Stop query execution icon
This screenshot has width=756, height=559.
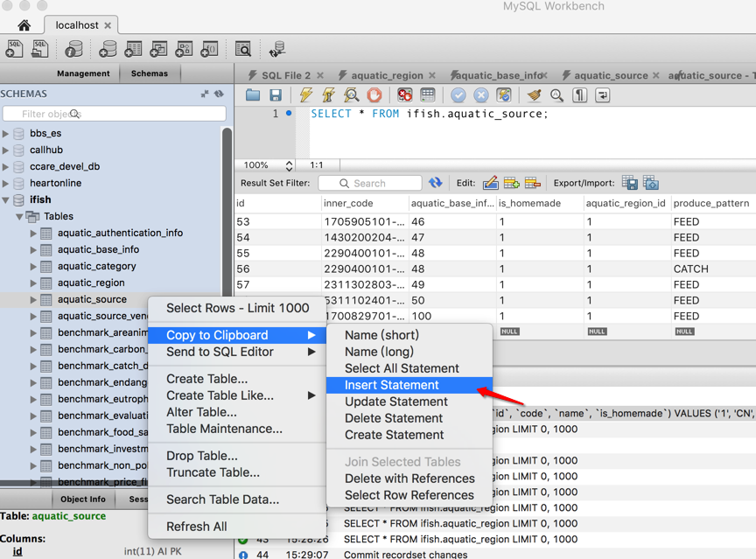[374, 95]
